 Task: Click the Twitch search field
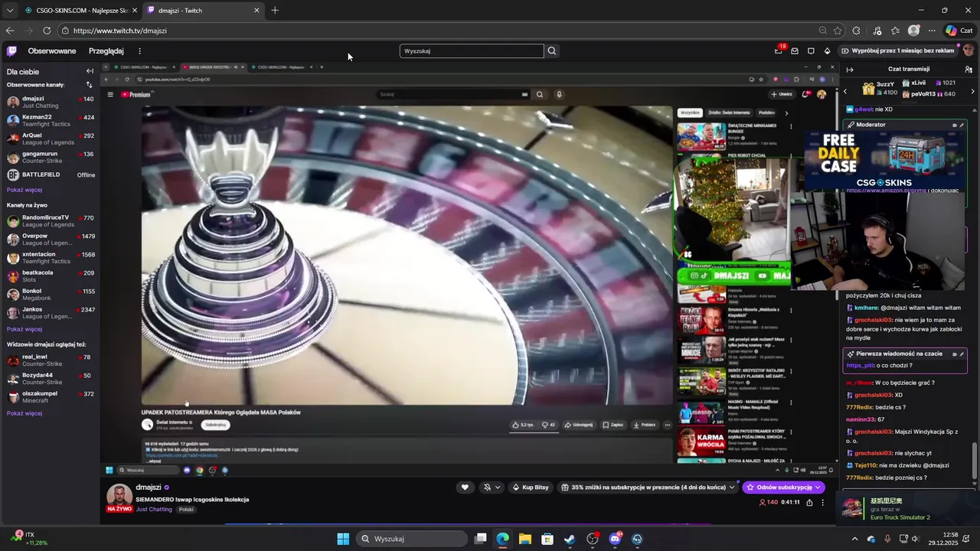tap(472, 51)
